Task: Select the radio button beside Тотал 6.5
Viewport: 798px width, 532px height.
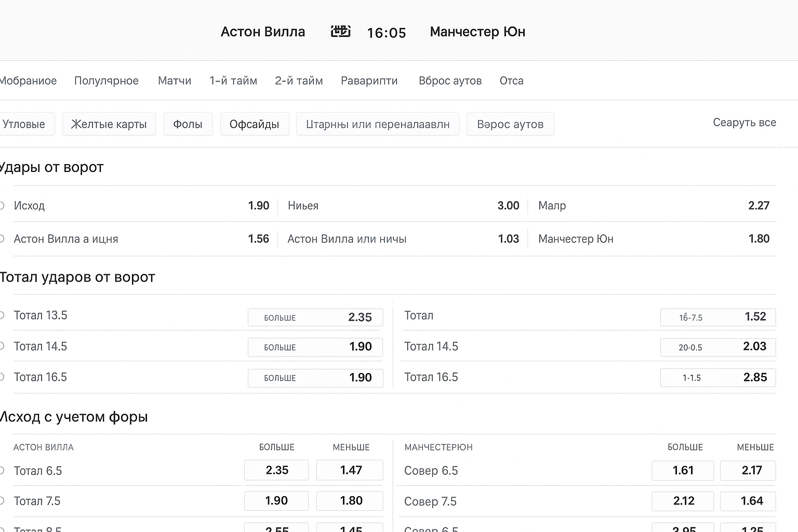Action: (2, 471)
